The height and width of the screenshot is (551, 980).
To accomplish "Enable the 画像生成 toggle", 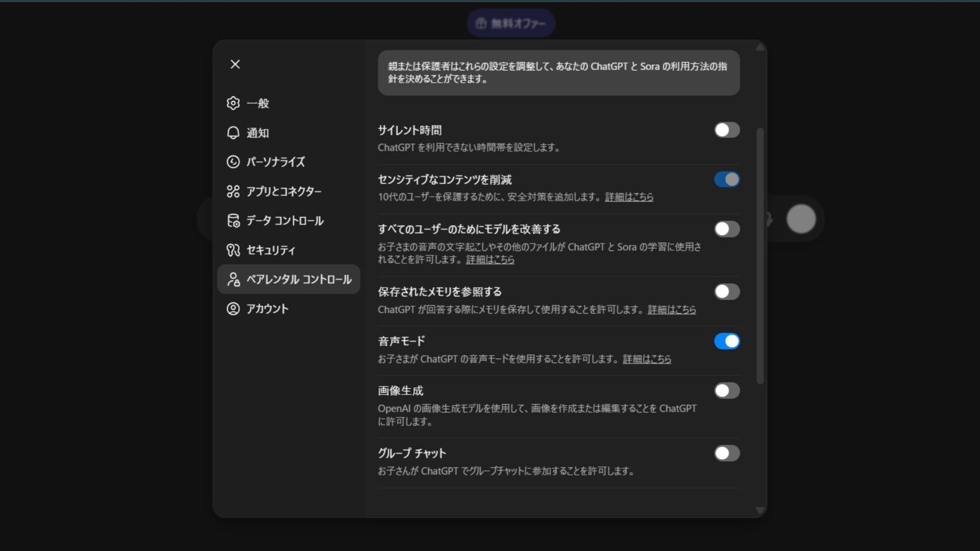I will point(727,390).
